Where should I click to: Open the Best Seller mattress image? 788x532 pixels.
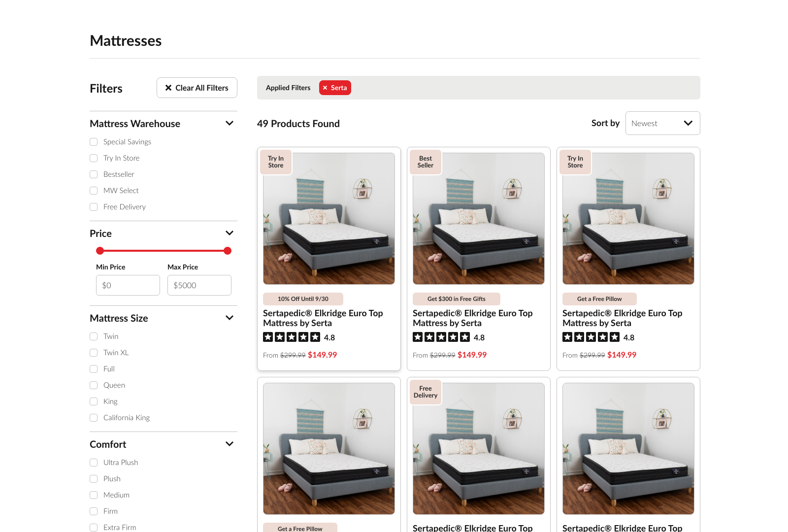479,219
